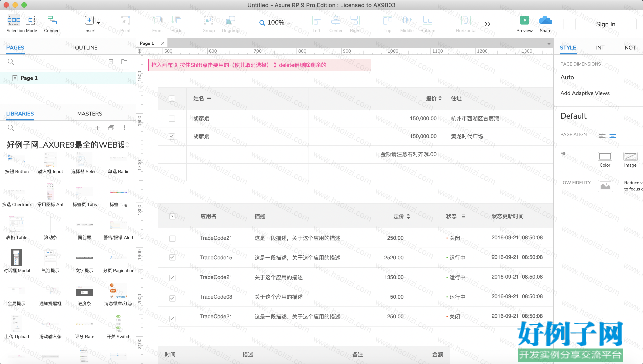
Task: Select 表格 Table library widget
Action: (x=17, y=228)
